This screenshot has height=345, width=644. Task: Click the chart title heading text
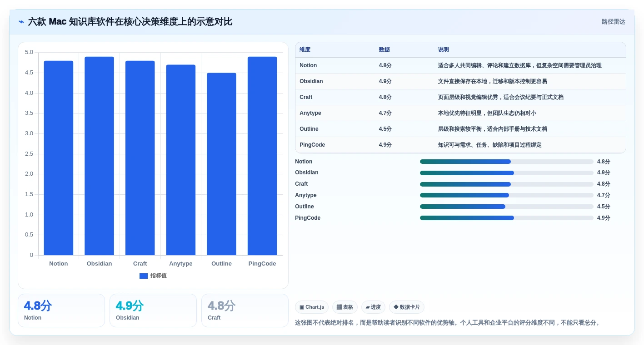pos(130,22)
